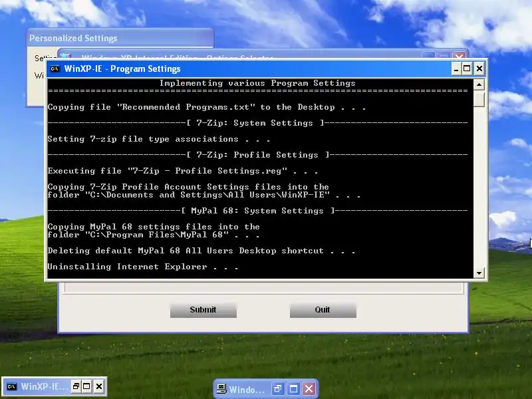Image resolution: width=532 pixels, height=399 pixels.
Task: Click the Submit button in Options Selector
Action: pyautogui.click(x=203, y=310)
